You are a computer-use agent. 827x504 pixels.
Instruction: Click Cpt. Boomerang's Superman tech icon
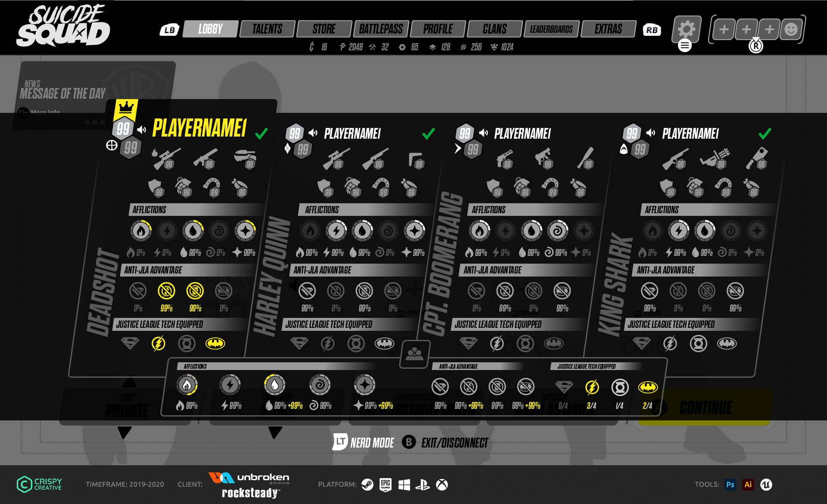tap(468, 343)
